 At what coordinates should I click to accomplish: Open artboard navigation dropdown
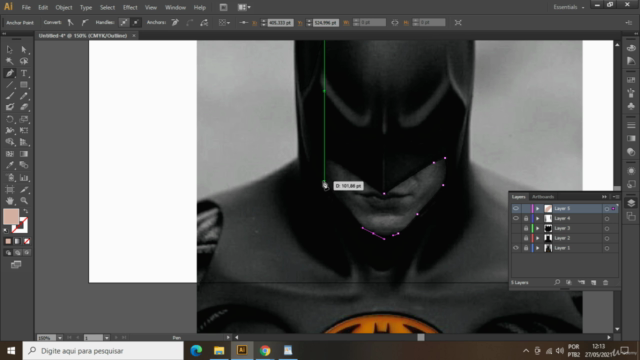(107, 338)
